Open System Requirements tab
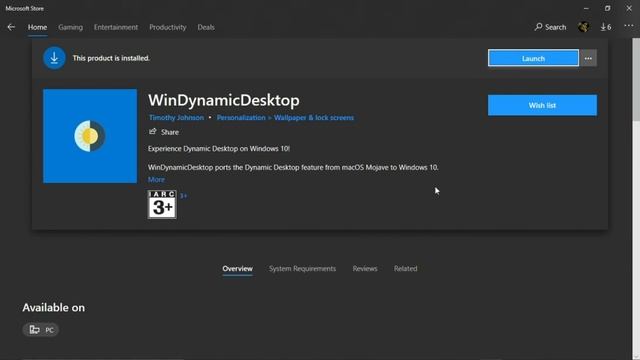 pos(302,269)
